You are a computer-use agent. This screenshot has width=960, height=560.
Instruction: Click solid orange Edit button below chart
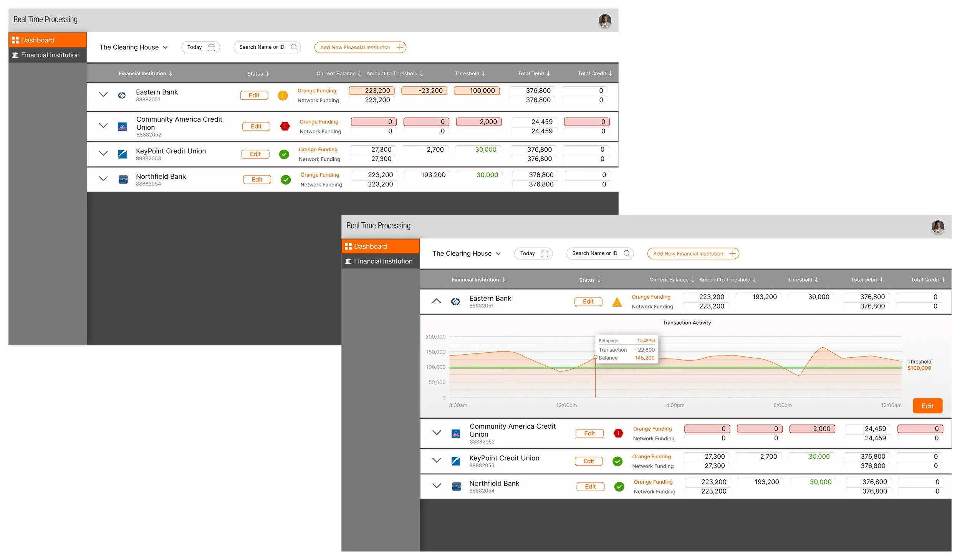927,406
